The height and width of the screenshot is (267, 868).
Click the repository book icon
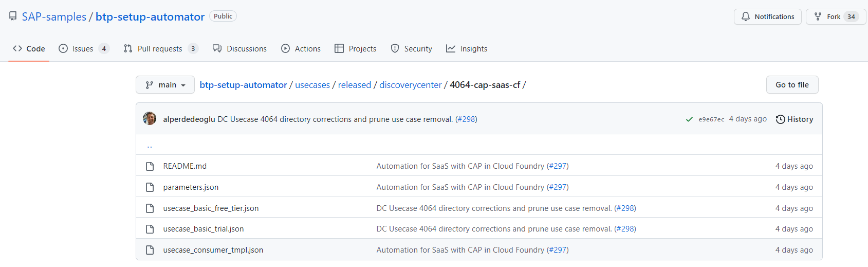(13, 16)
